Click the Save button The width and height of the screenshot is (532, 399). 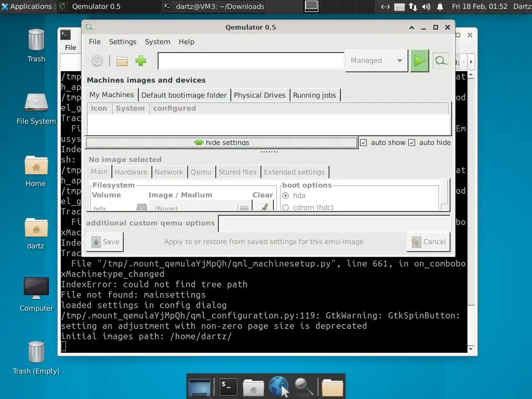[x=105, y=242]
